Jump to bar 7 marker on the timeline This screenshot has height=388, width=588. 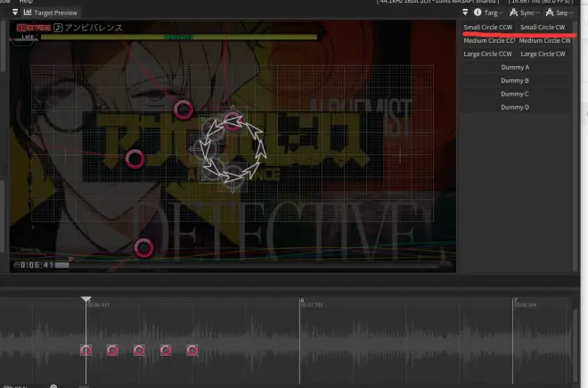[x=516, y=300]
